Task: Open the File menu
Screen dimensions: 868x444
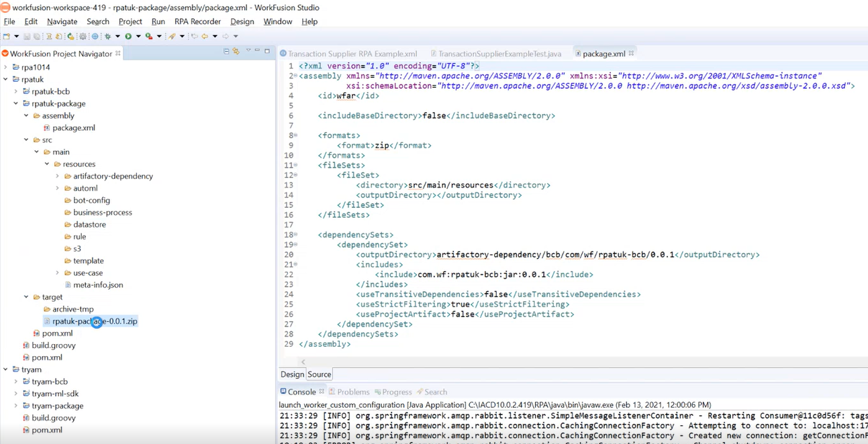Action: (9, 21)
